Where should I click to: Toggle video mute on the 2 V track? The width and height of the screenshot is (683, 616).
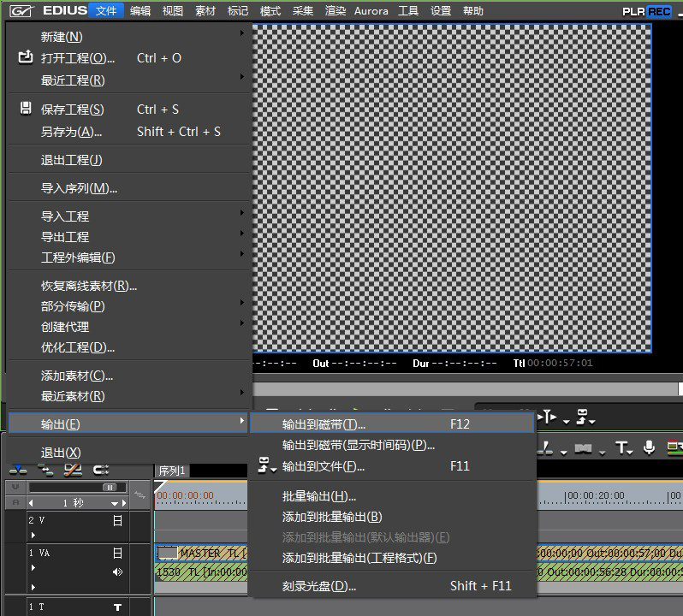pyautogui.click(x=117, y=520)
